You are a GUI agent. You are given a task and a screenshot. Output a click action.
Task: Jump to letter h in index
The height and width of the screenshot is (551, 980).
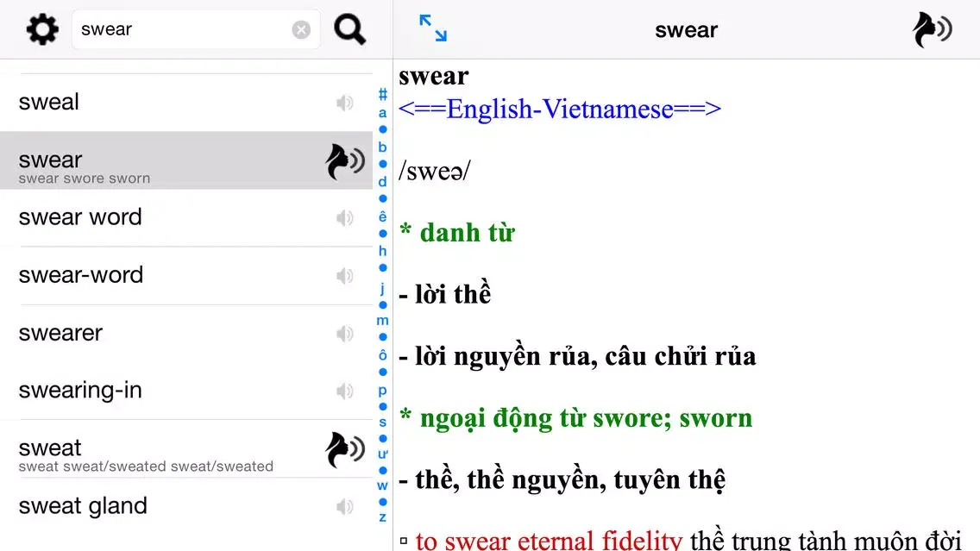coord(382,251)
